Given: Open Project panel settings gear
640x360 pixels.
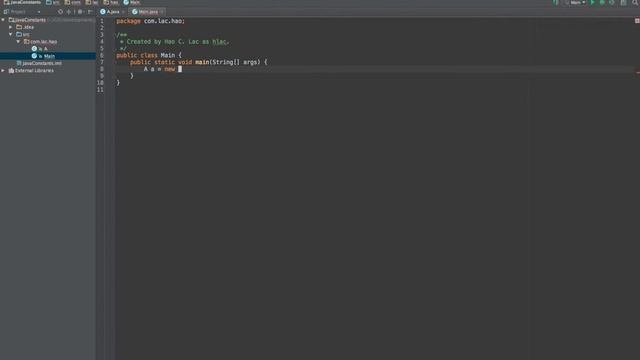Looking at the screenshot, I should pos(80,12).
